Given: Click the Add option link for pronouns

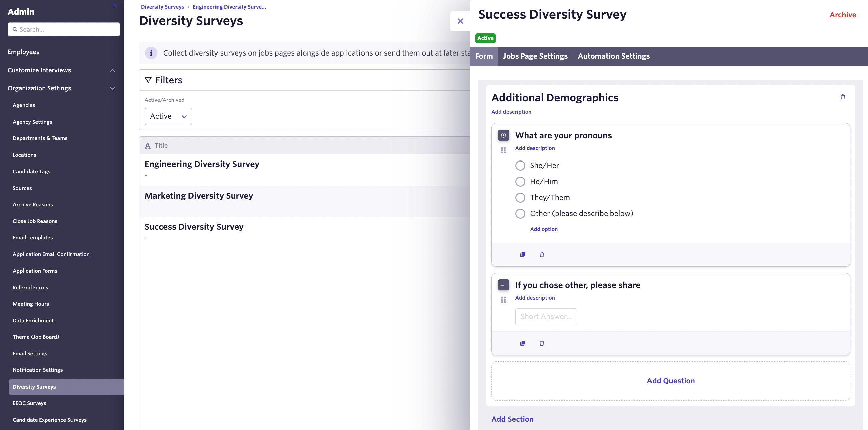Looking at the screenshot, I should (x=544, y=229).
